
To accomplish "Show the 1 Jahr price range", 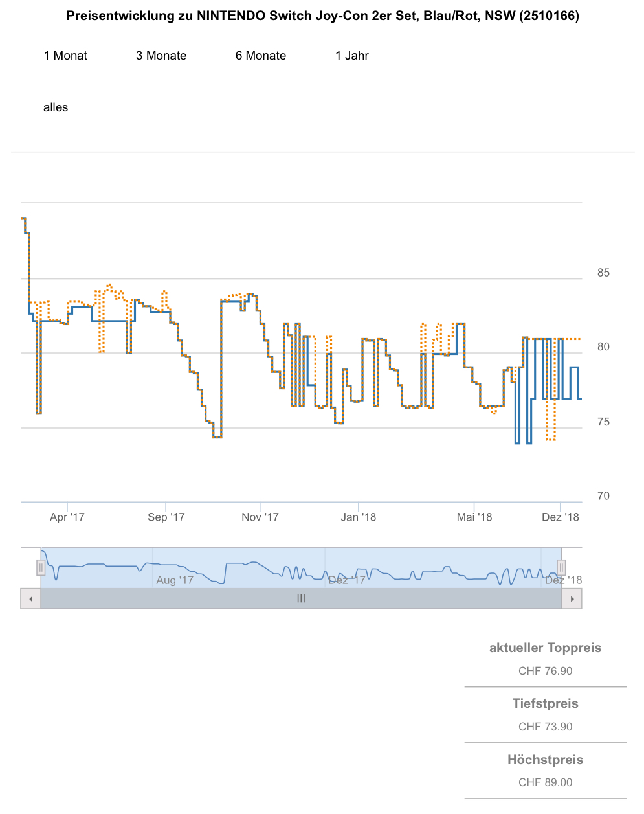I will [x=352, y=56].
